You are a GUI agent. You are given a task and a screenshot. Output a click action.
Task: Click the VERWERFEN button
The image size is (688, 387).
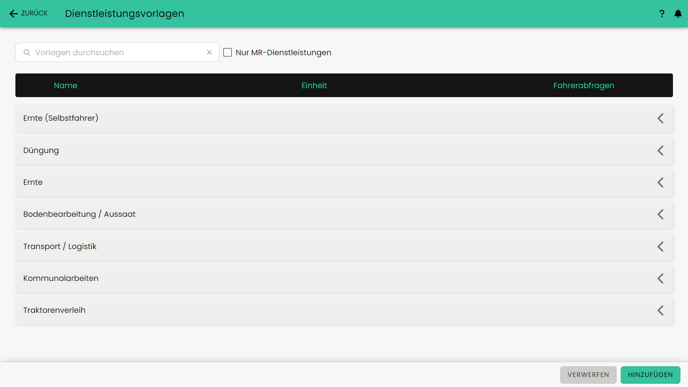pos(588,375)
